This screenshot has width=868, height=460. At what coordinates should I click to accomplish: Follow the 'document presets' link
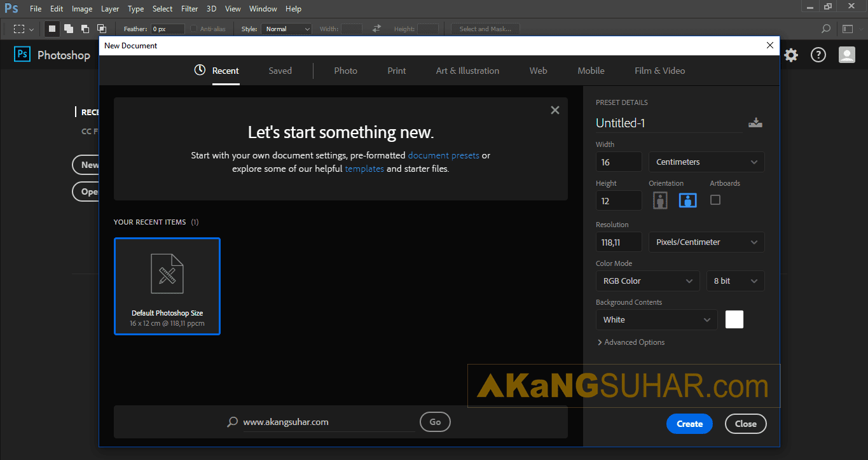444,155
